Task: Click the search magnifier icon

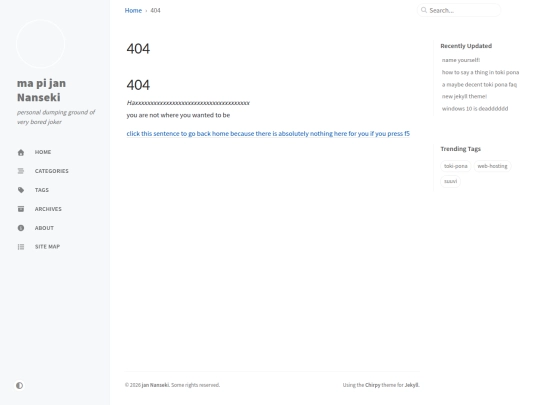Action: [x=424, y=10]
